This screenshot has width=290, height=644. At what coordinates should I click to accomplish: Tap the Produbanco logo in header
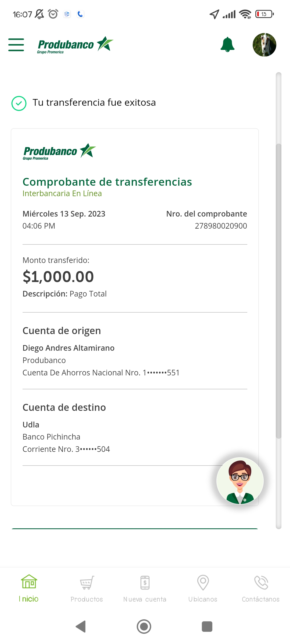click(x=75, y=45)
